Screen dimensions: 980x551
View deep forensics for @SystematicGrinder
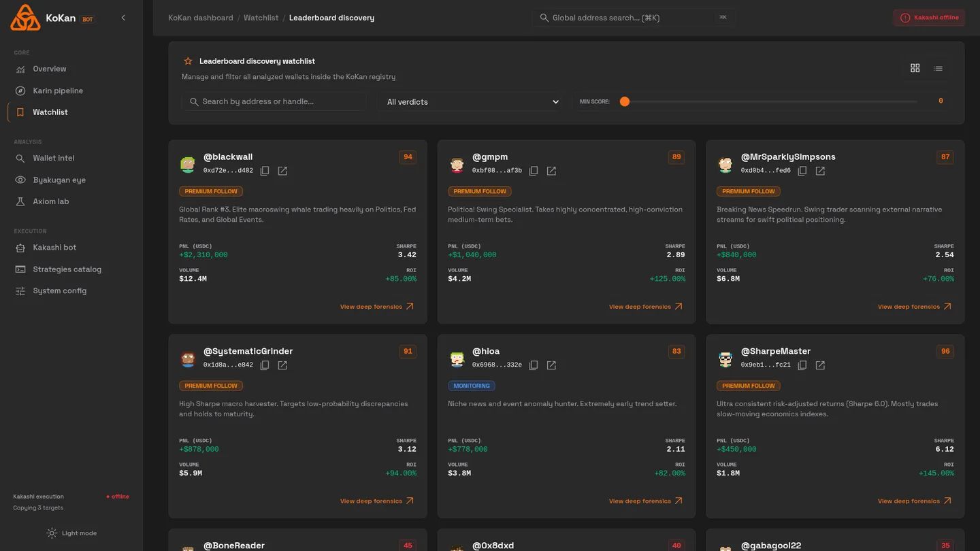pyautogui.click(x=377, y=501)
